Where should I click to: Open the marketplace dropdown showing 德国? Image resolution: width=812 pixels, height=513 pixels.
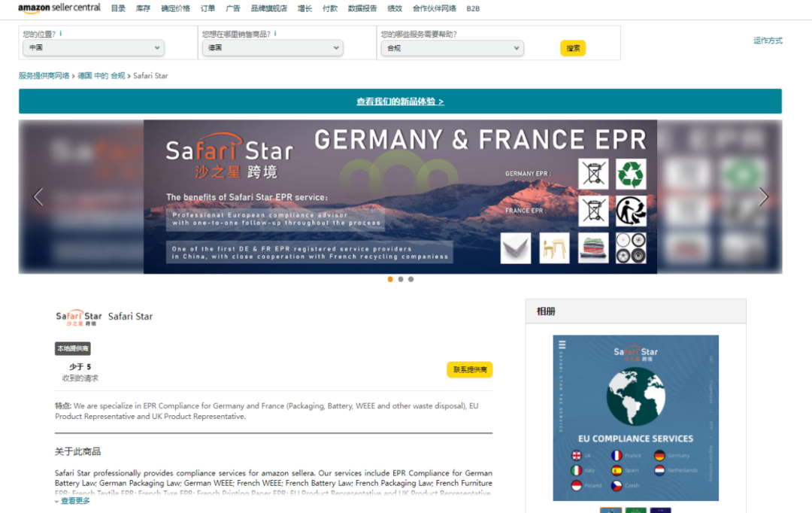[x=273, y=47]
